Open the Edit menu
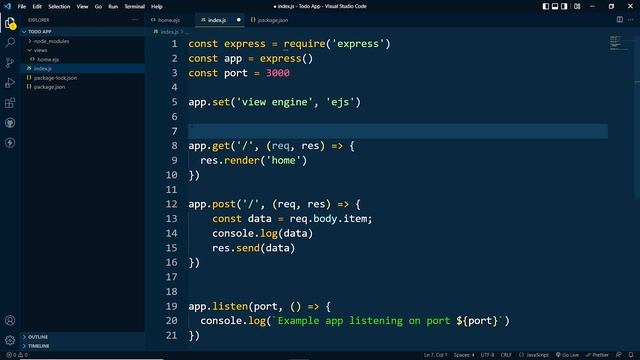Viewport: 640px width, 360px height. pos(37,7)
